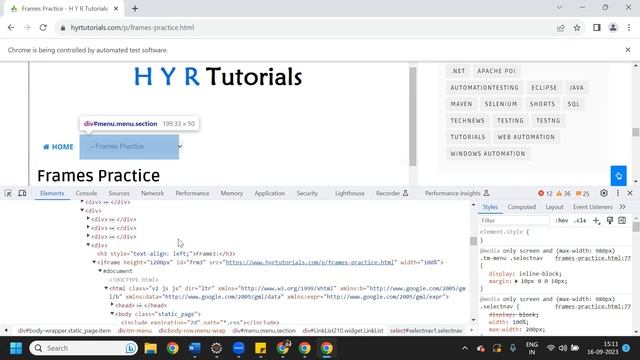Open File Explorer from the taskbar

point(151,348)
